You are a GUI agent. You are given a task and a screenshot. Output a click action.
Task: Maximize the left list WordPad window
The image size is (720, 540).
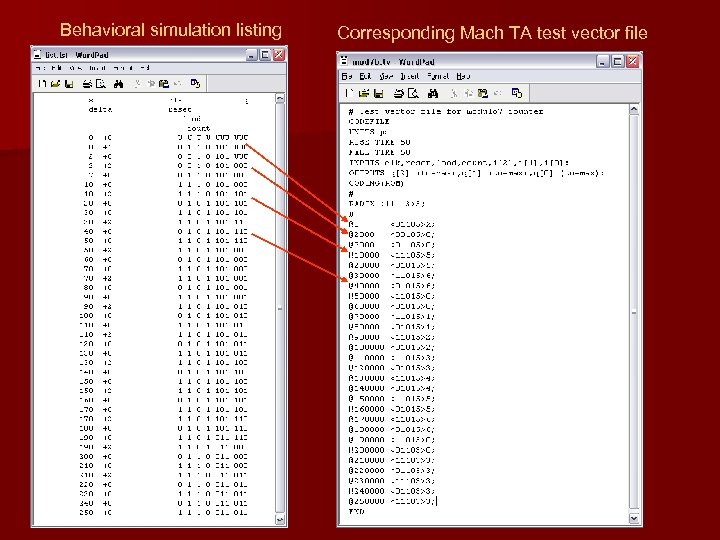265,55
